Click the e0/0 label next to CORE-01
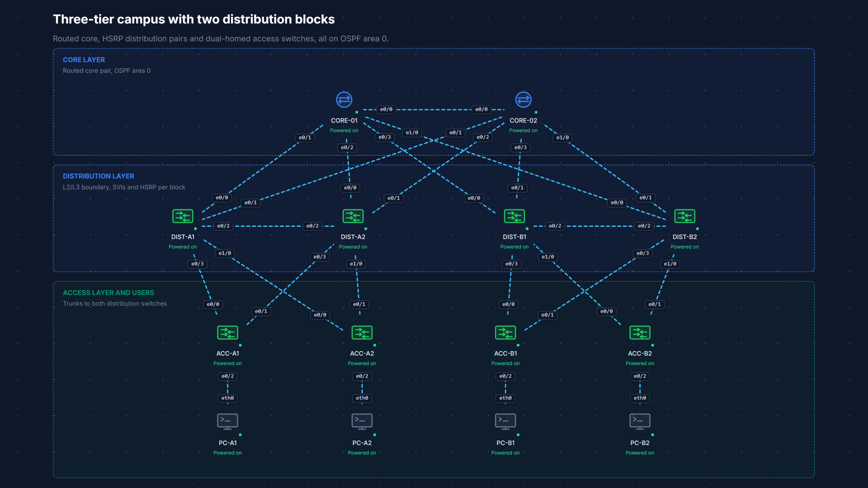Image resolution: width=868 pixels, height=488 pixels. click(x=386, y=109)
